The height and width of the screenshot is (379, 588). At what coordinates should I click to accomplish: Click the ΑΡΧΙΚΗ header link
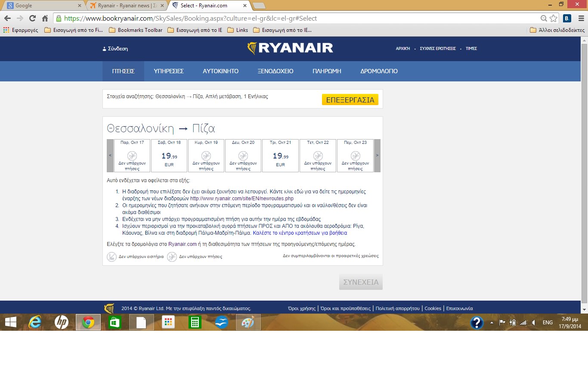[403, 49]
